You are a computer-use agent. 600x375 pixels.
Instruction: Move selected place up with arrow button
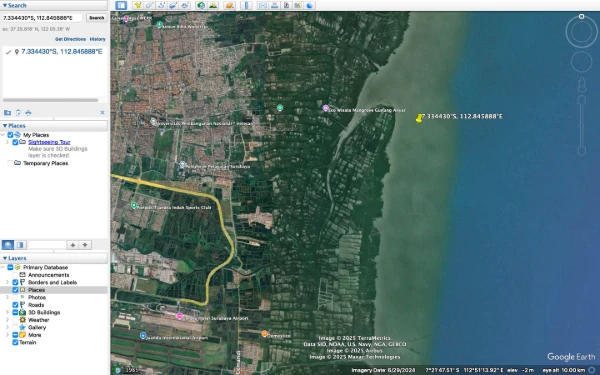click(73, 245)
